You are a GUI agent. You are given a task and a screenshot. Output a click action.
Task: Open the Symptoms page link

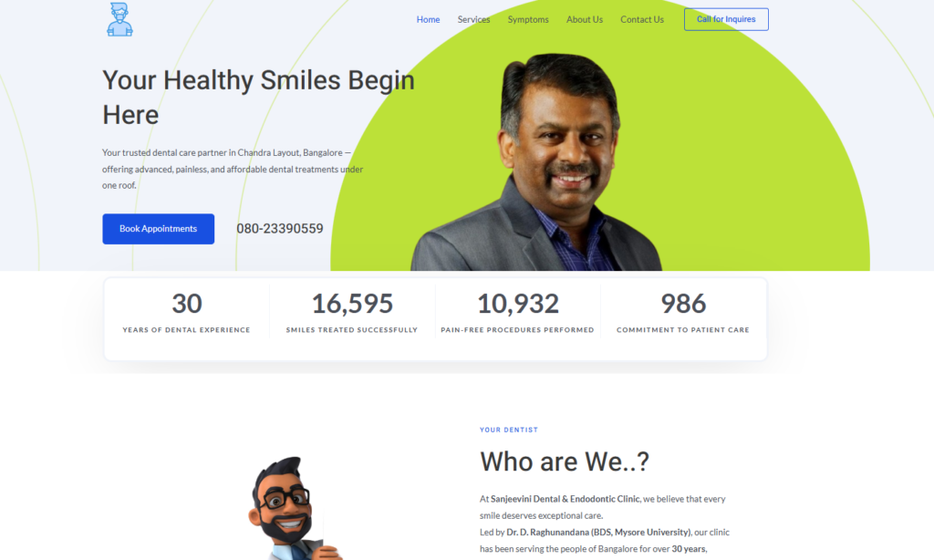pyautogui.click(x=528, y=20)
